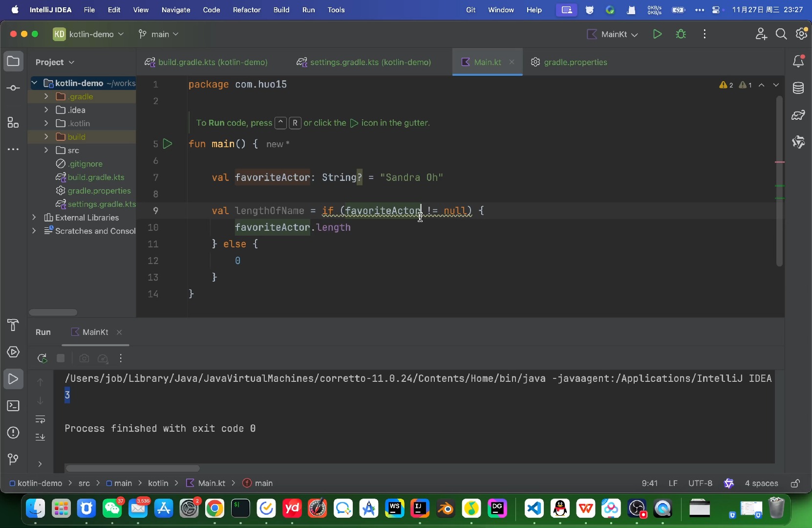Open line ending LF selector

[673, 483]
